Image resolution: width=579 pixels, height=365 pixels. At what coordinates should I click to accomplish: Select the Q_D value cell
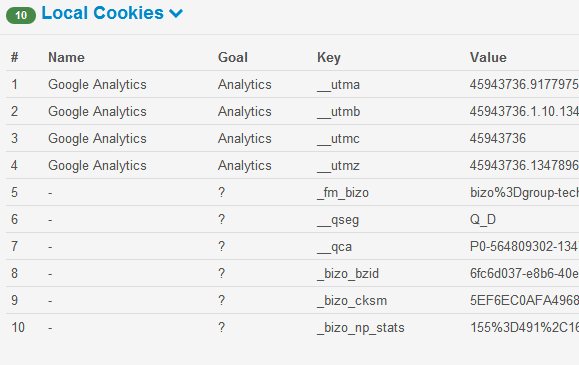click(x=483, y=219)
